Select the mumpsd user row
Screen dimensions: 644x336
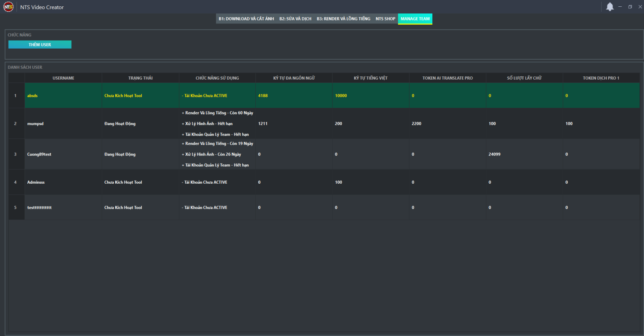36,124
